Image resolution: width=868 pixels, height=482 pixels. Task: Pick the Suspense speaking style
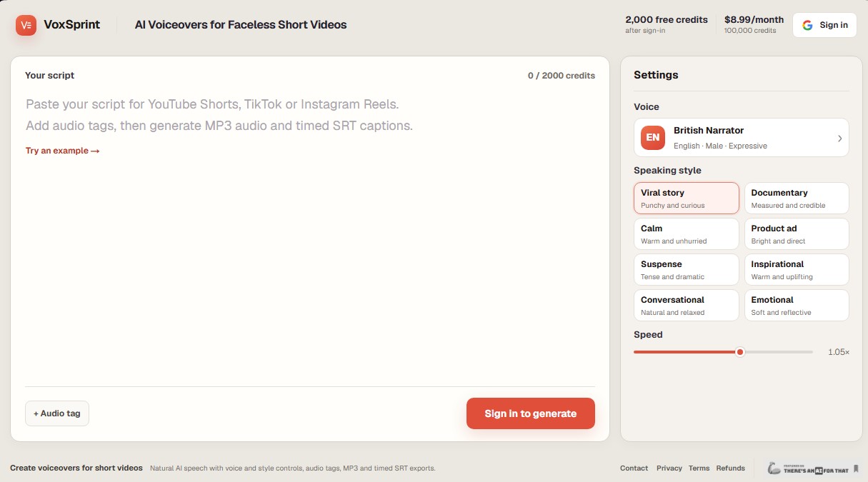[x=686, y=269]
